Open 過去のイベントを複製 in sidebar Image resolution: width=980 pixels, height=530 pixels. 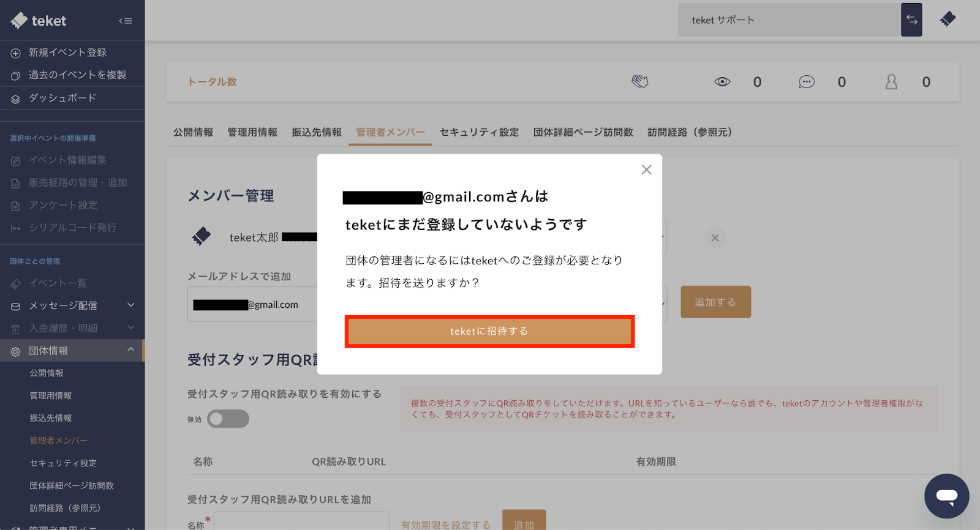click(x=77, y=75)
